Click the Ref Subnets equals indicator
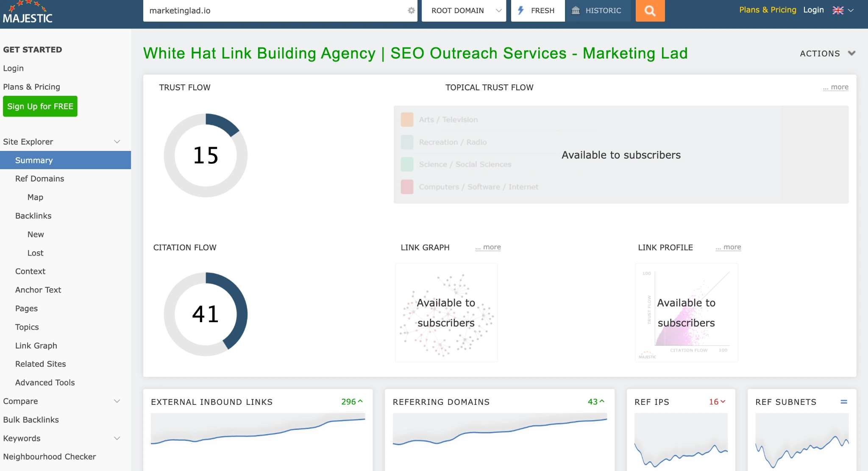868x471 pixels. coord(844,401)
